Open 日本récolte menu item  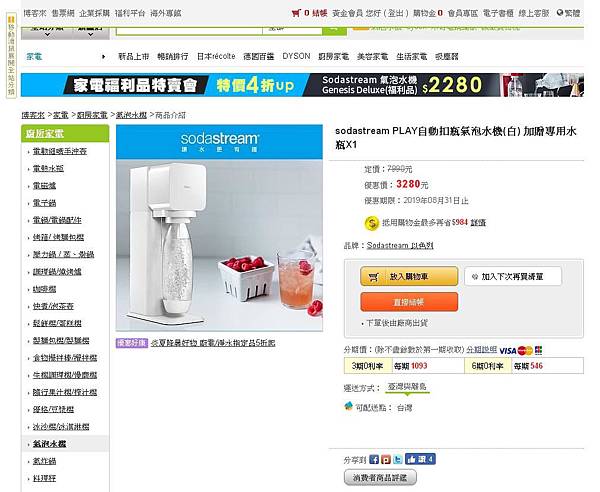(216, 56)
